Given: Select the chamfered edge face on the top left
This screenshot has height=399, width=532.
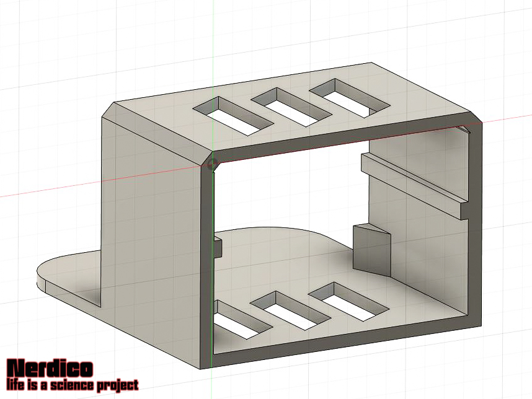Looking at the screenshot, I should [158, 133].
